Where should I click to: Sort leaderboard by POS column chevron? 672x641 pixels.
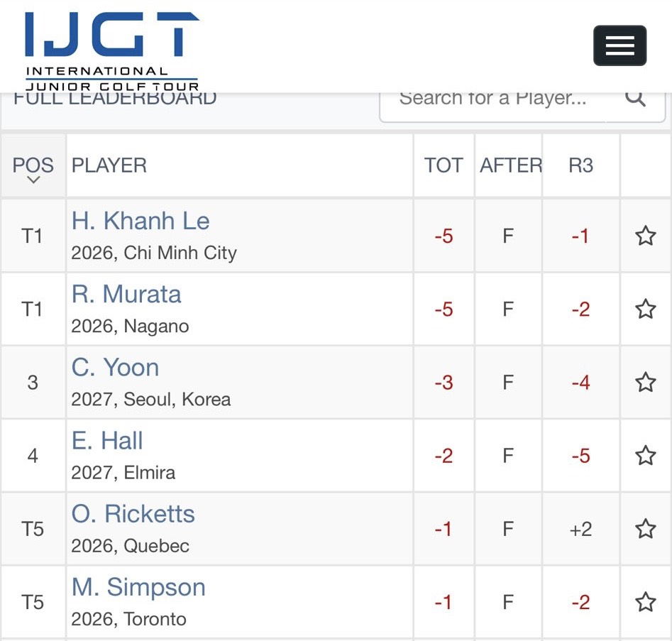(33, 180)
